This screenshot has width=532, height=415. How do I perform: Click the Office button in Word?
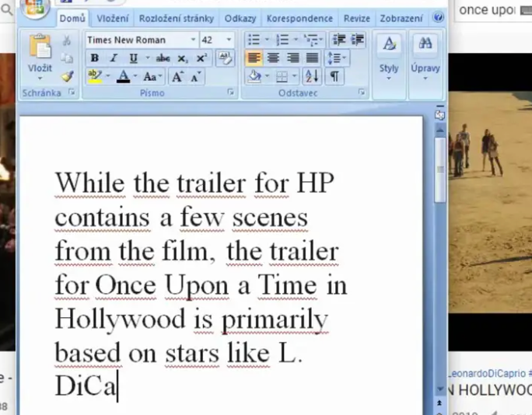pyautogui.click(x=35, y=8)
